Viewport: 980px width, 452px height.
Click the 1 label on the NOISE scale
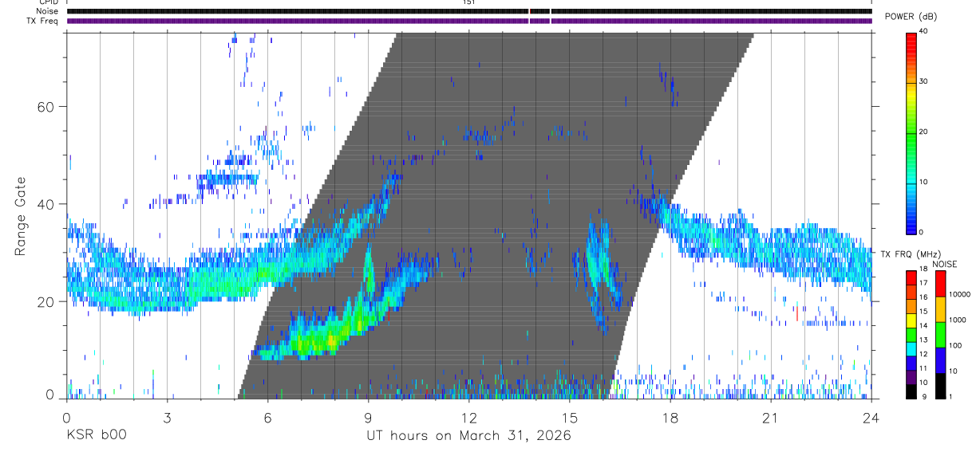[950, 397]
